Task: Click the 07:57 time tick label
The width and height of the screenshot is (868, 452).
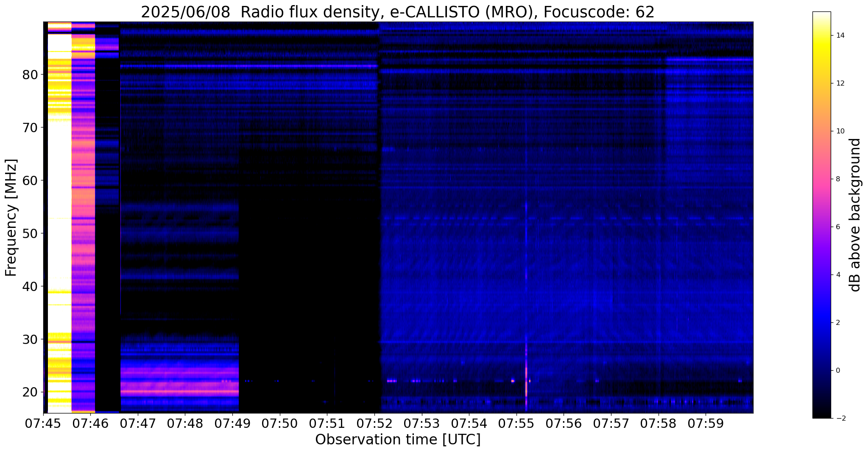Action: pyautogui.click(x=611, y=424)
